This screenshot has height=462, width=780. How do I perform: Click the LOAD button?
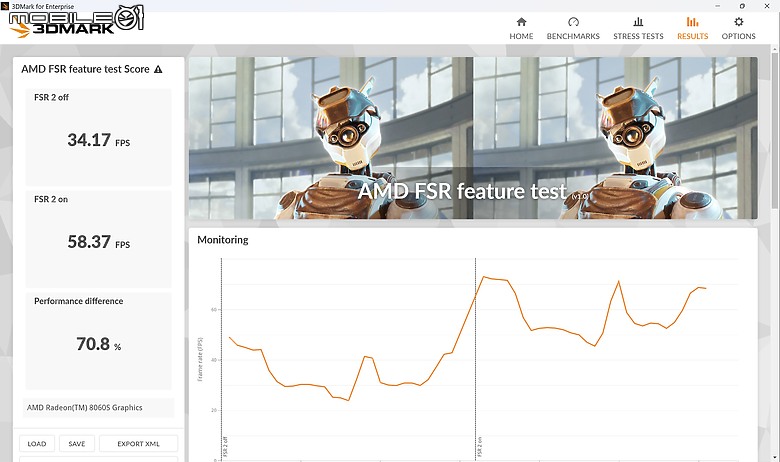click(37, 444)
